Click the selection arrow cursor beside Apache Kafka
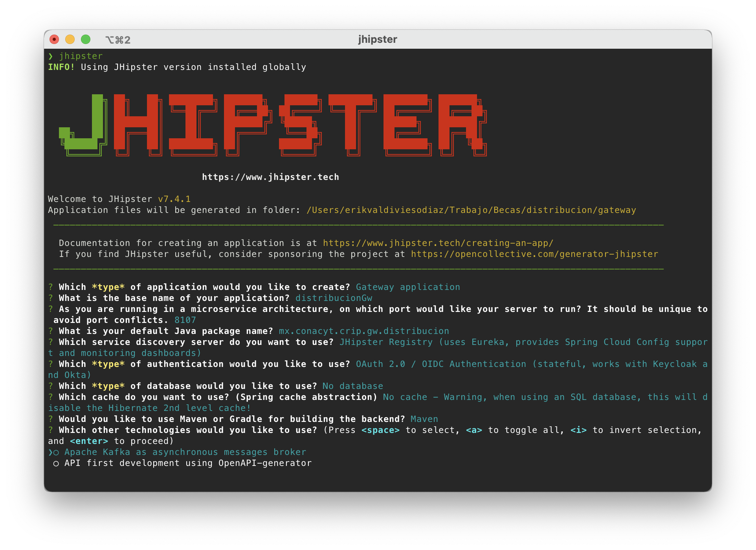 [50, 453]
